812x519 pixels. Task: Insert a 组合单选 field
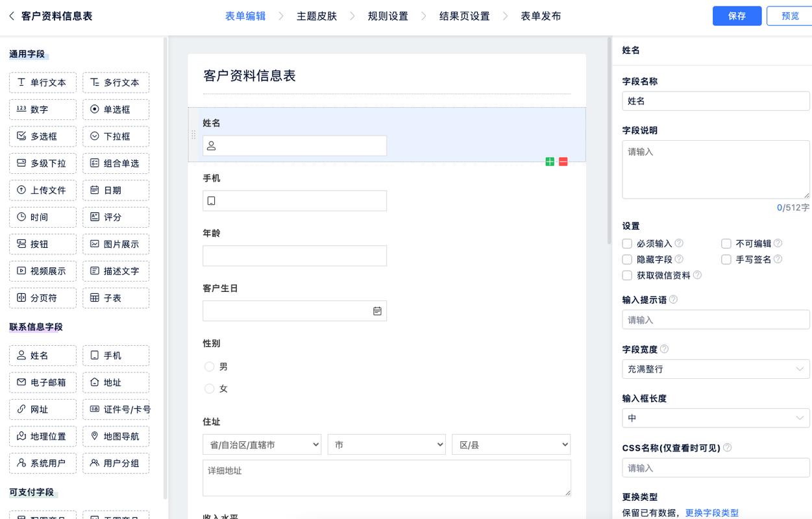pyautogui.click(x=116, y=163)
